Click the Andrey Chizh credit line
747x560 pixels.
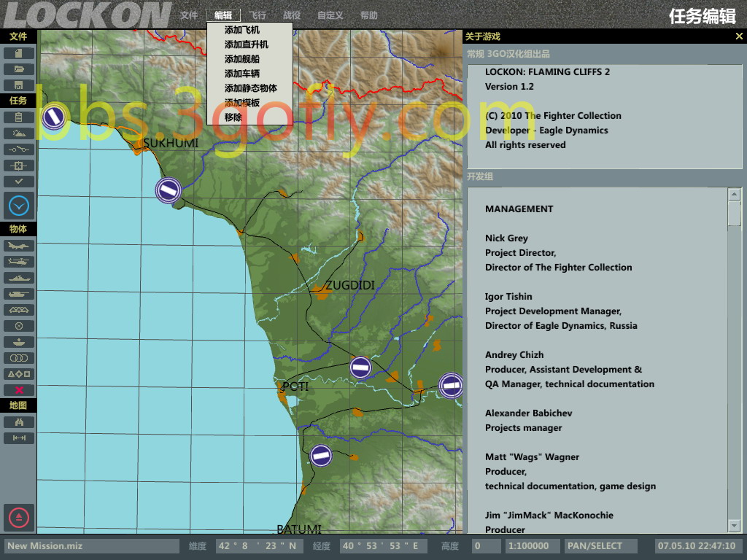(x=514, y=355)
